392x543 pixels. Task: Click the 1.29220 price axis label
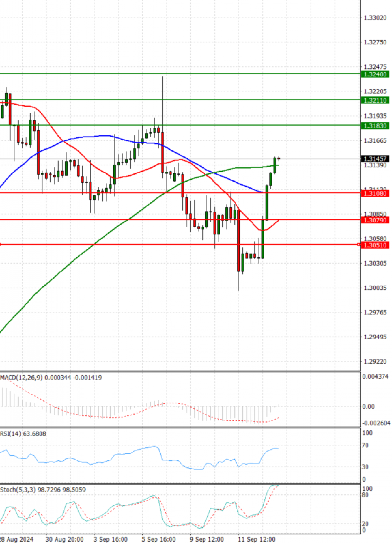point(375,362)
